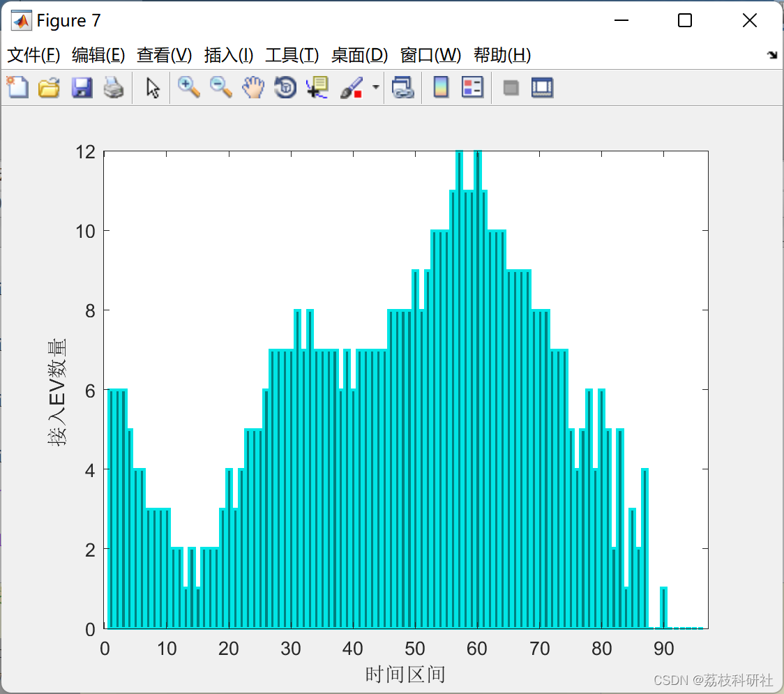Screen dimensions: 784x694
Task: Click the Hide Plot Tools icon
Action: tap(511, 88)
